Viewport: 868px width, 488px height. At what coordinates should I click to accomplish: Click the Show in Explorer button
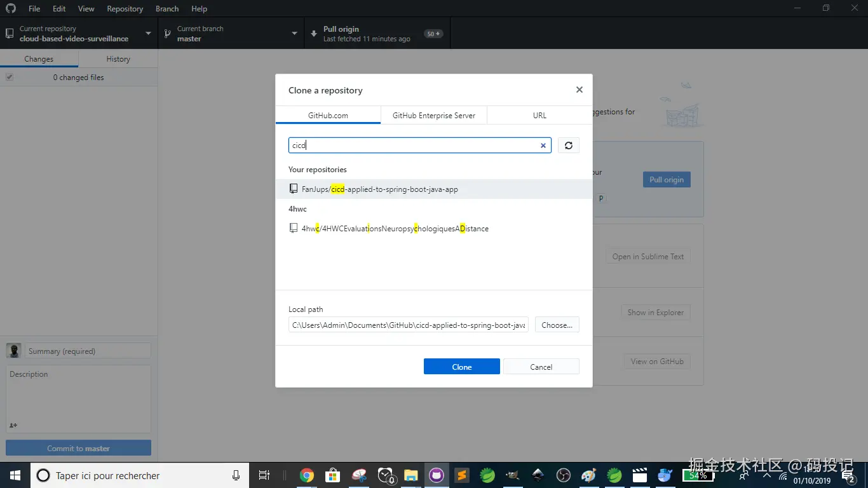pyautogui.click(x=656, y=312)
